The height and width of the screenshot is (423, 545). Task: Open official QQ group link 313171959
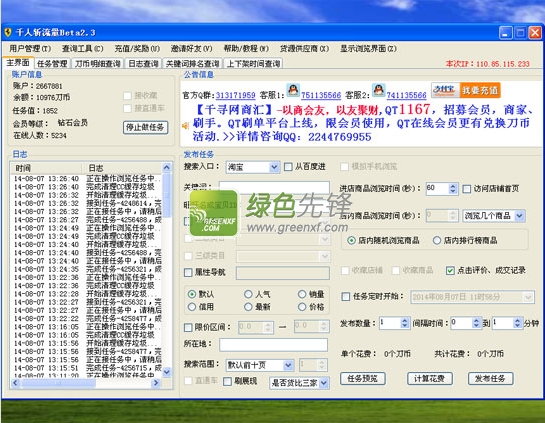coord(235,95)
